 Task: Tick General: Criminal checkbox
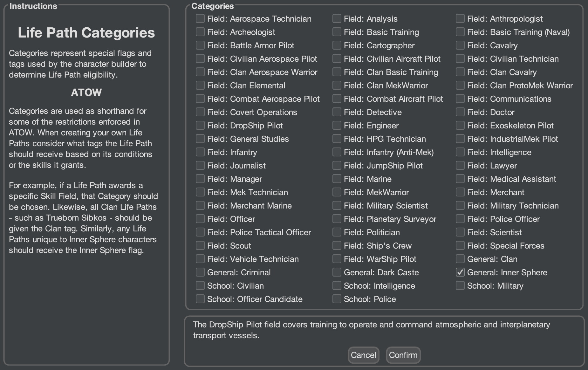click(200, 272)
